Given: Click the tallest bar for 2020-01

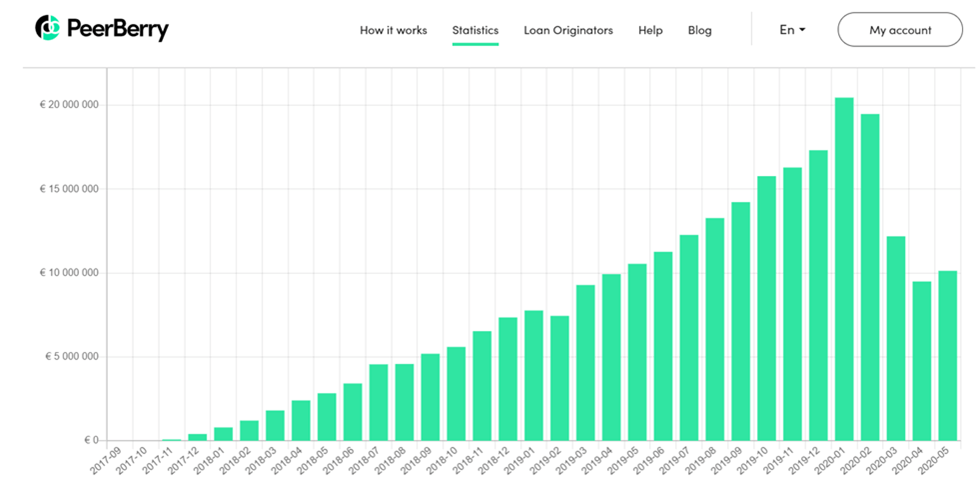Looking at the screenshot, I should coord(844,270).
